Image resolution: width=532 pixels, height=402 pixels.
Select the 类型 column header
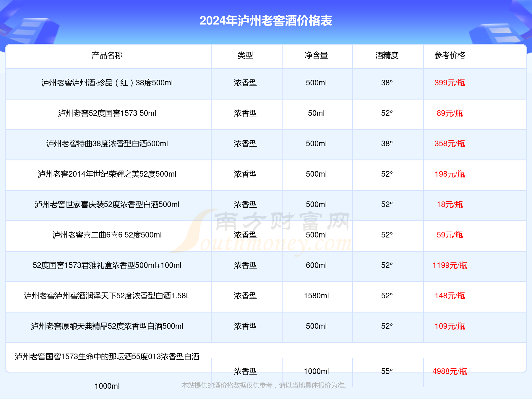point(245,55)
